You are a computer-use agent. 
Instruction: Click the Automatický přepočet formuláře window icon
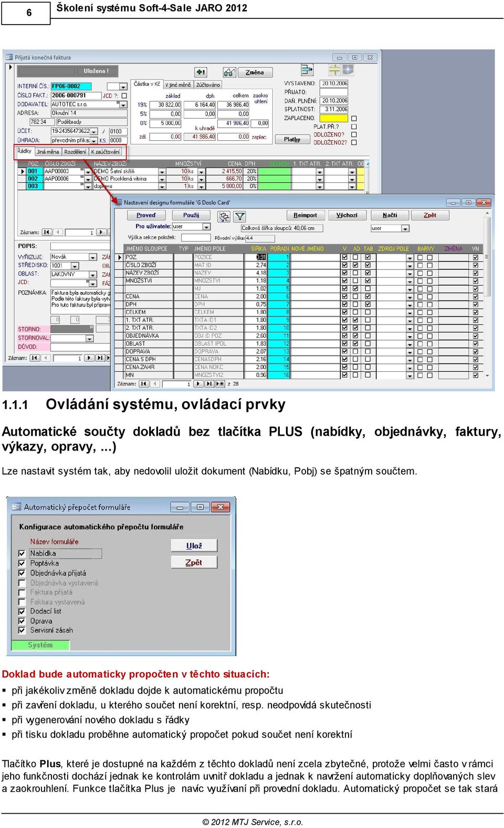[16, 507]
